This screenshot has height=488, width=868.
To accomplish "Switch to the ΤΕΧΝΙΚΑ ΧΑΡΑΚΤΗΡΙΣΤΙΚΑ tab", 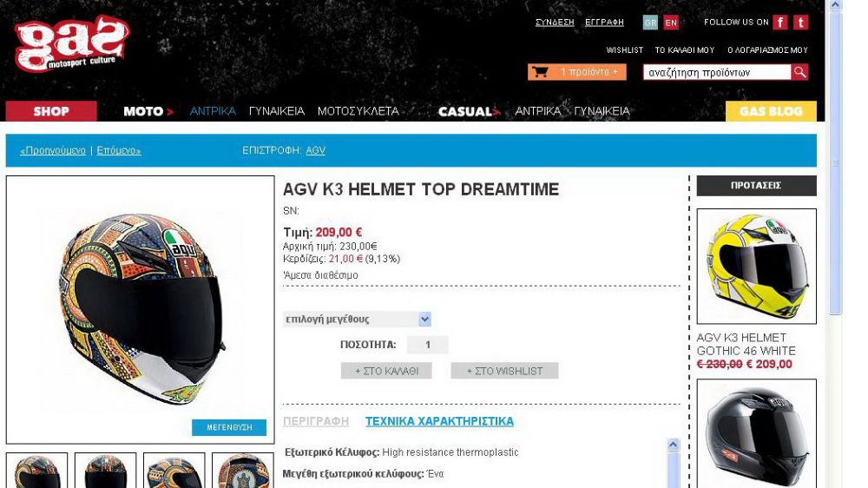I will point(439,421).
